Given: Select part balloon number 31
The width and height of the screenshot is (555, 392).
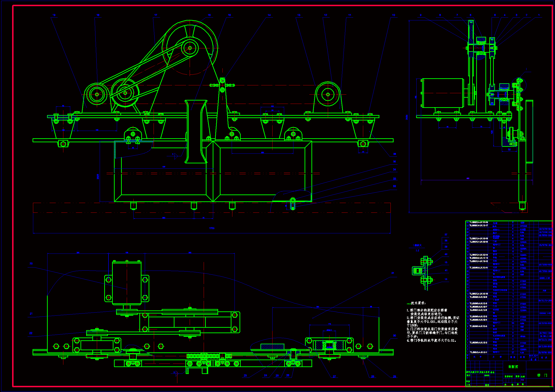Looking at the screenshot, I should point(393,273).
